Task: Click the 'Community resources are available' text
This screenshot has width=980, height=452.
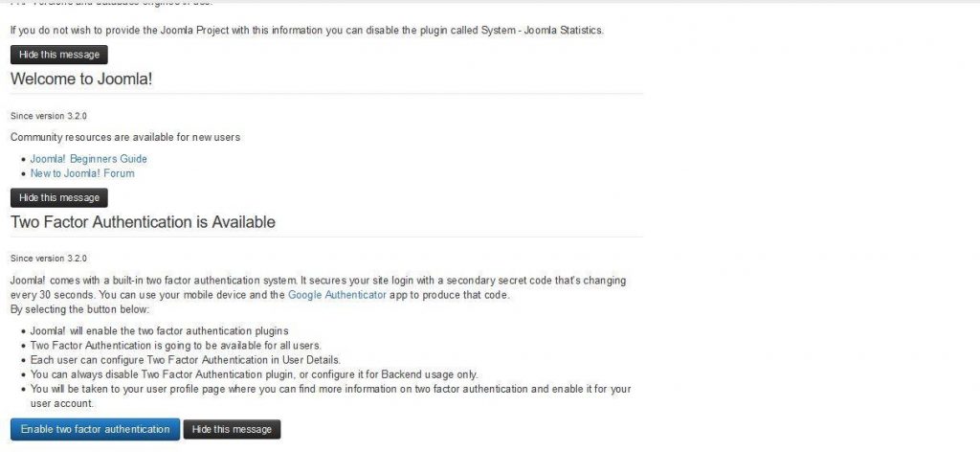Action: tap(125, 137)
